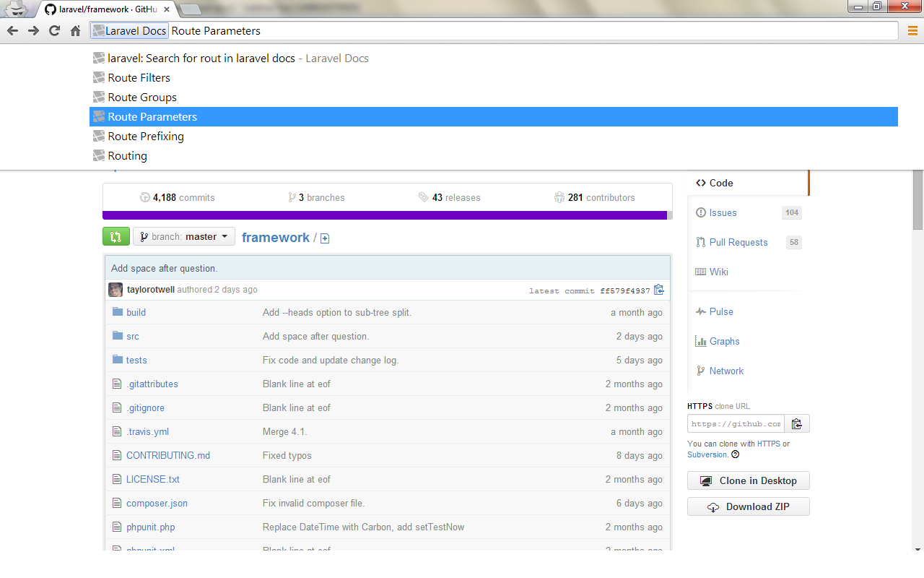
Task: Choose Route Filters suggestion
Action: (x=494, y=78)
